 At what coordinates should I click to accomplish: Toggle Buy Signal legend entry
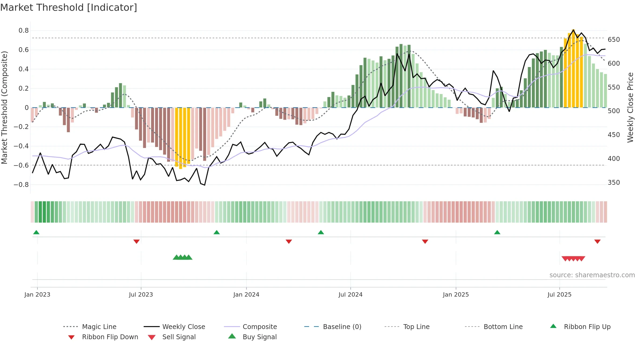pos(252,337)
